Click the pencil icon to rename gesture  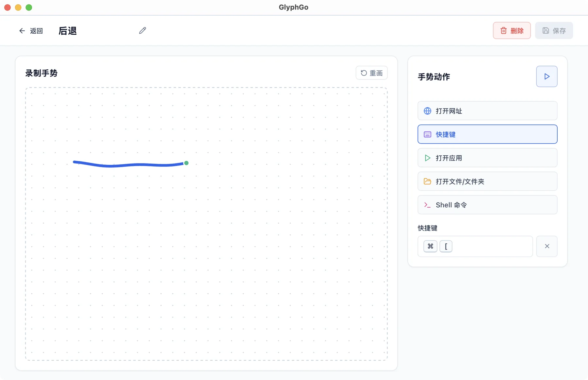coord(142,30)
